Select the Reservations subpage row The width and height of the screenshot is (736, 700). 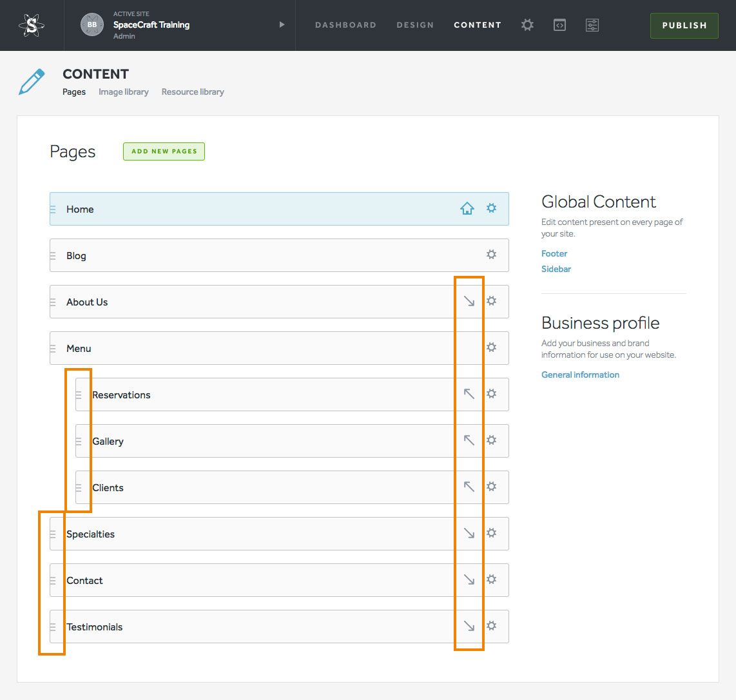(292, 394)
